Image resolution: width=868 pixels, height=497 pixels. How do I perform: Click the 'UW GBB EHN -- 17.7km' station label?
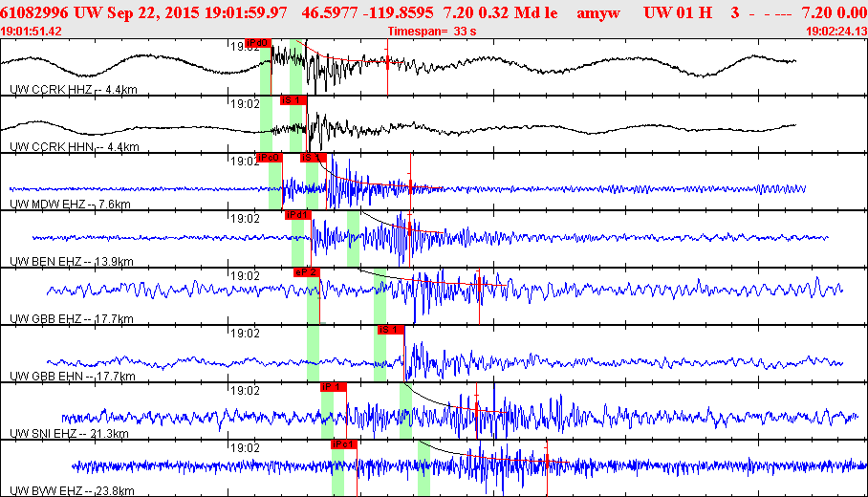point(73,377)
